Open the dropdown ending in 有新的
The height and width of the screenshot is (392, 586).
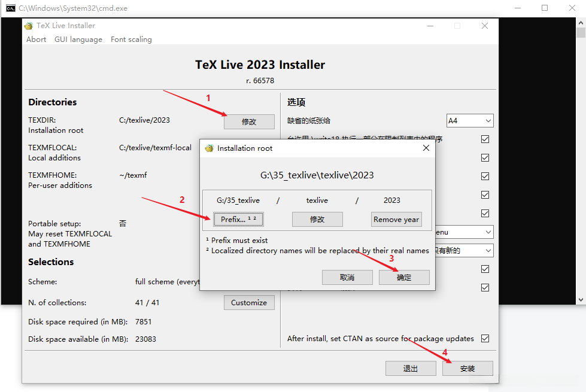pyautogui.click(x=464, y=250)
